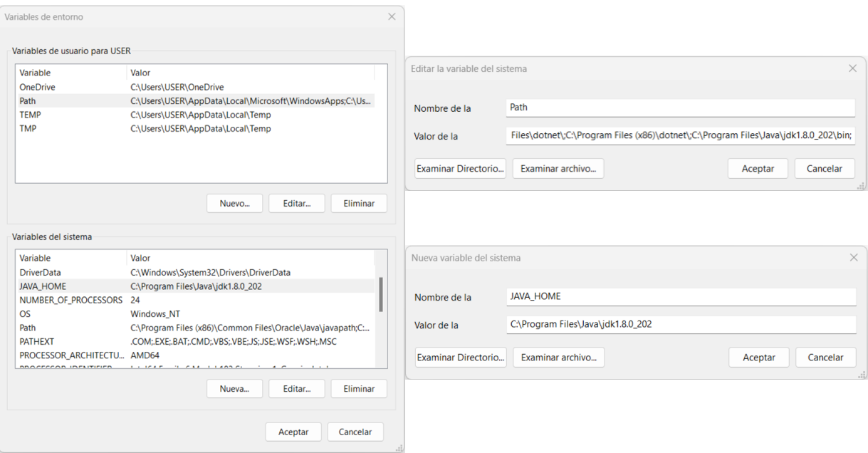Click Examinar Directorio... in Editar variable dialog

[460, 169]
